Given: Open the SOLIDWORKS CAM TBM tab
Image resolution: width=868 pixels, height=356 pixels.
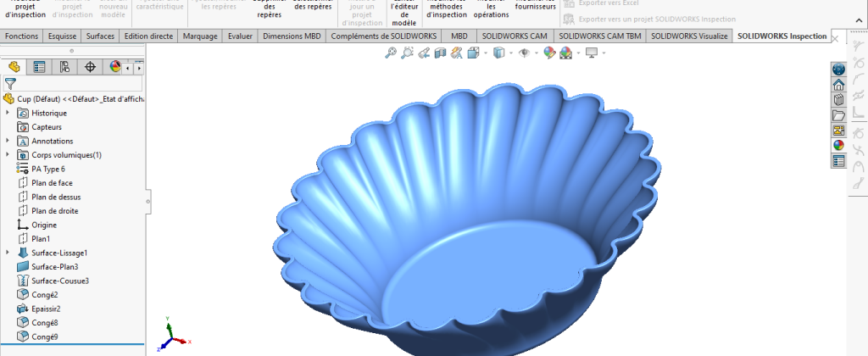Looking at the screenshot, I should pos(599,36).
